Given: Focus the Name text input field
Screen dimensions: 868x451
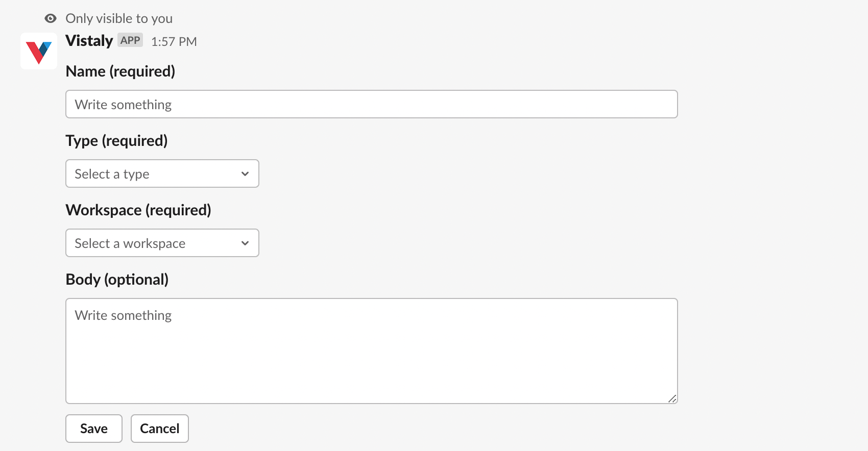Looking at the screenshot, I should click(372, 104).
